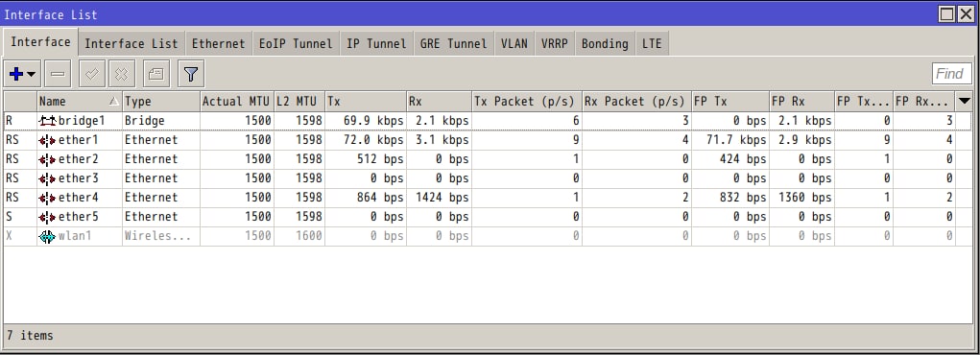Image resolution: width=980 pixels, height=355 pixels.
Task: Sort by Tx Packet (p/s) column header
Action: tap(527, 102)
